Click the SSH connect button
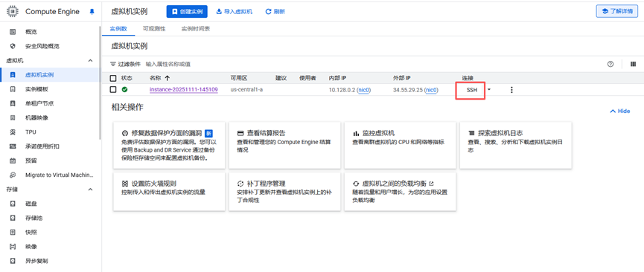 tap(471, 90)
